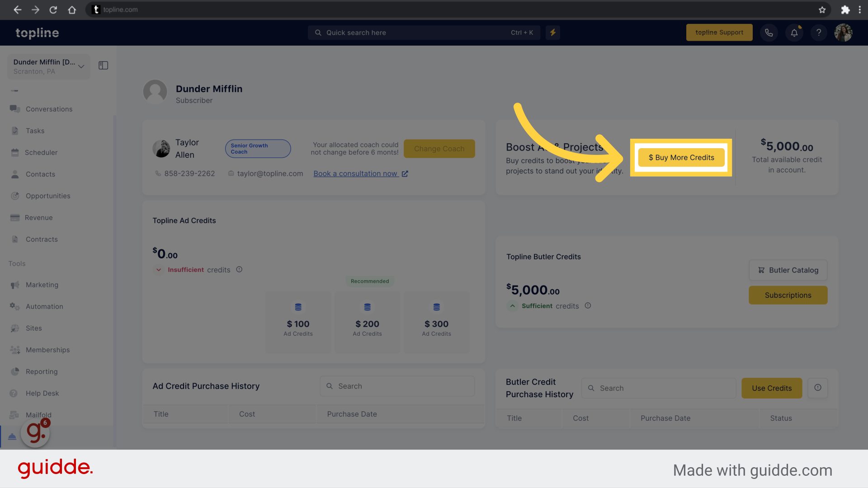Open Reporting in the sidebar
The width and height of the screenshot is (868, 488).
pyautogui.click(x=42, y=371)
